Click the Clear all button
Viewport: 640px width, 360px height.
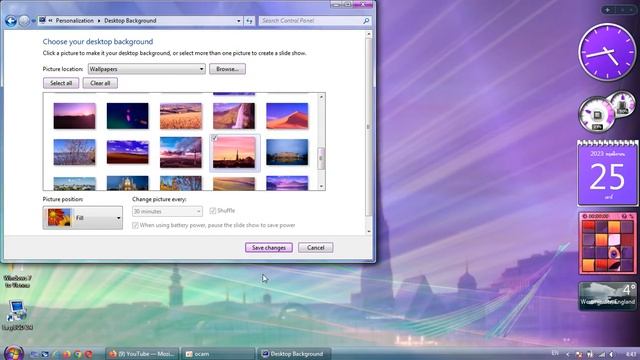click(100, 83)
